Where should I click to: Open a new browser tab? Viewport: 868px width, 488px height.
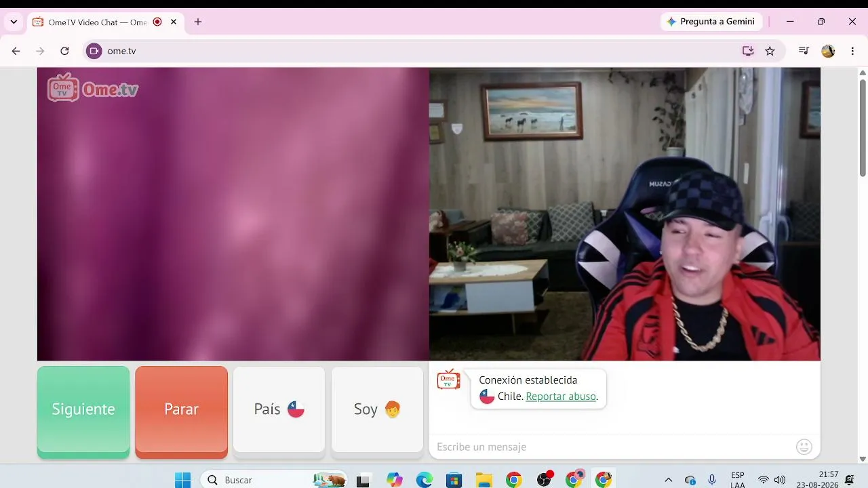(x=198, y=22)
